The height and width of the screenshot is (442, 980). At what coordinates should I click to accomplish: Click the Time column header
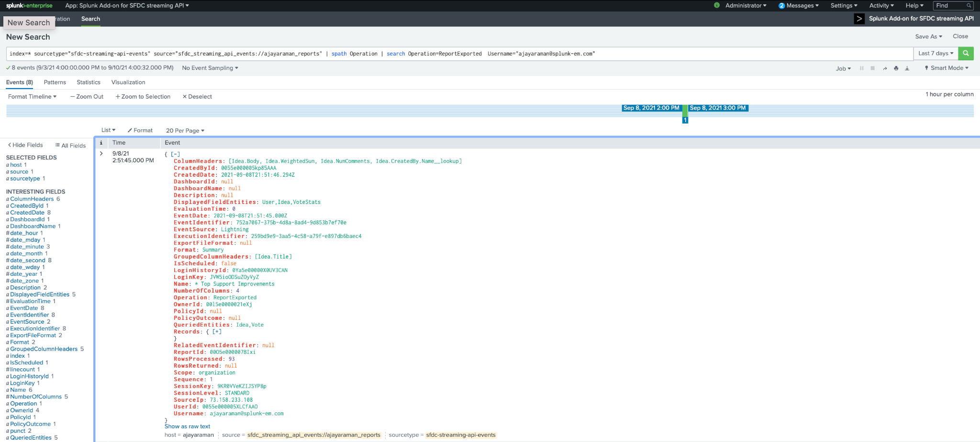(x=119, y=143)
